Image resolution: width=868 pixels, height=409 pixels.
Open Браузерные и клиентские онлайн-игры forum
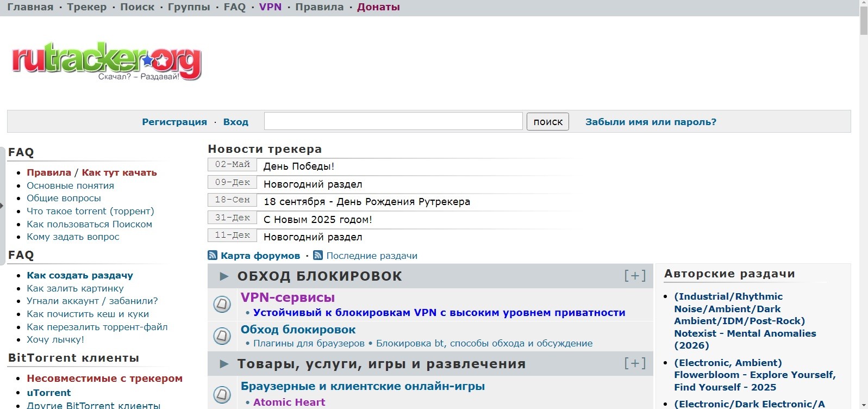[x=363, y=386]
